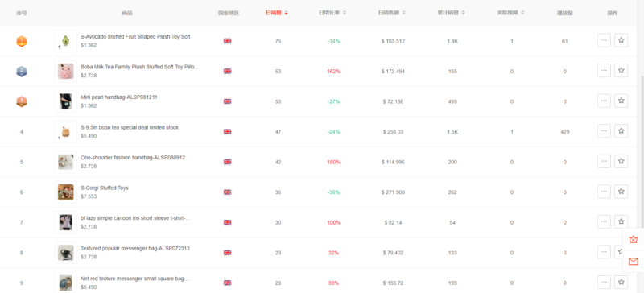Open Boba Milk Tea Family Plush product link
This screenshot has width=644, height=293.
(139, 67)
